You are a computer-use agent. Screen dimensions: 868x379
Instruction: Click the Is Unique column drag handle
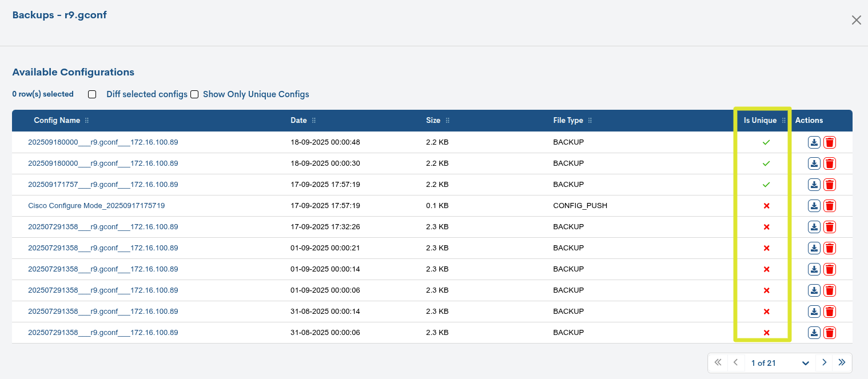point(784,121)
